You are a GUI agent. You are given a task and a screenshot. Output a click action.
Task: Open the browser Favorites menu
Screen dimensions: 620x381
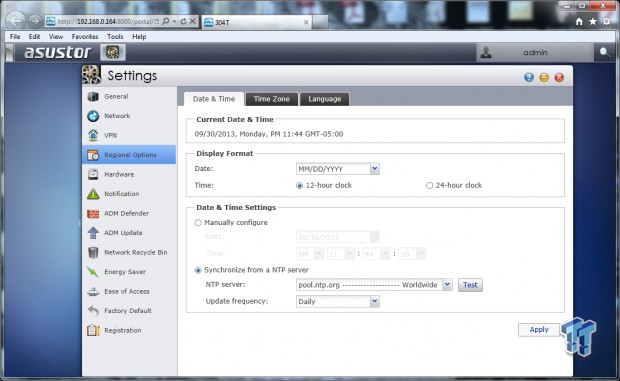tap(85, 36)
